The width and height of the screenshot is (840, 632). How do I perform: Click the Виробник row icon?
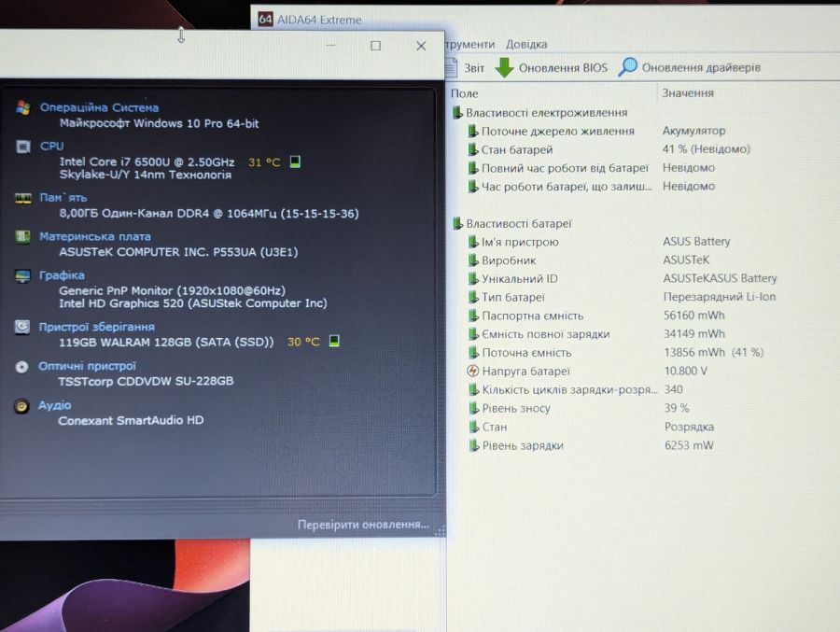click(x=473, y=260)
